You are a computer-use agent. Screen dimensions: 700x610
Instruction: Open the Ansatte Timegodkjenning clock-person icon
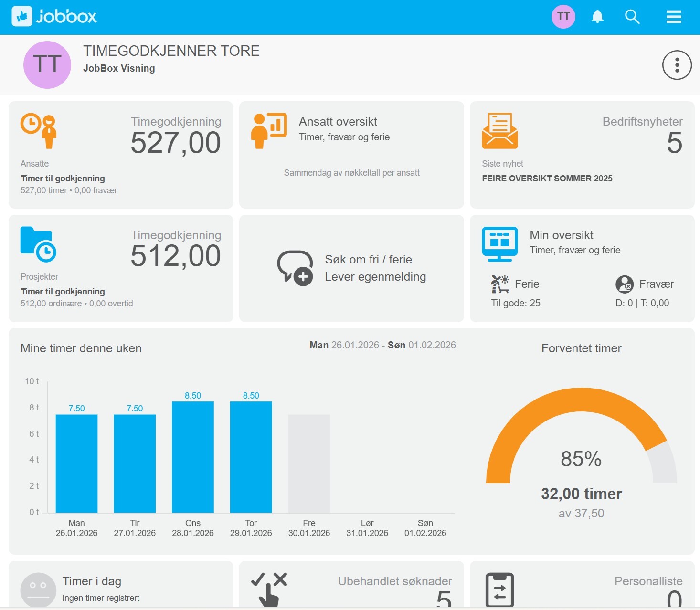click(38, 131)
